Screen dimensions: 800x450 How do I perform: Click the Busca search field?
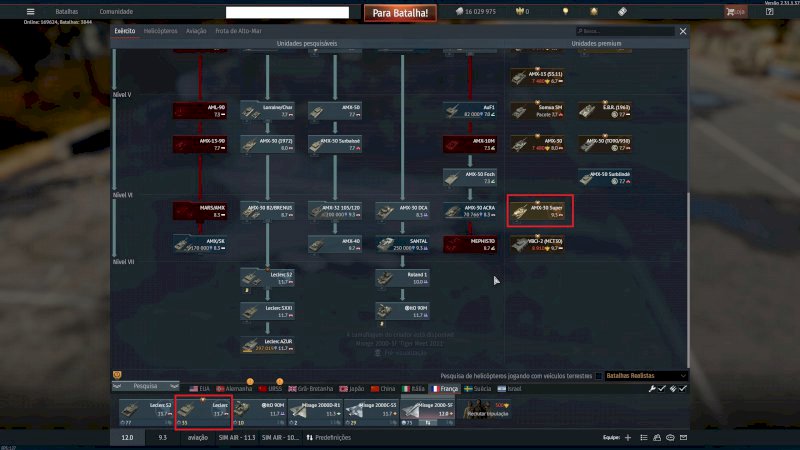625,31
